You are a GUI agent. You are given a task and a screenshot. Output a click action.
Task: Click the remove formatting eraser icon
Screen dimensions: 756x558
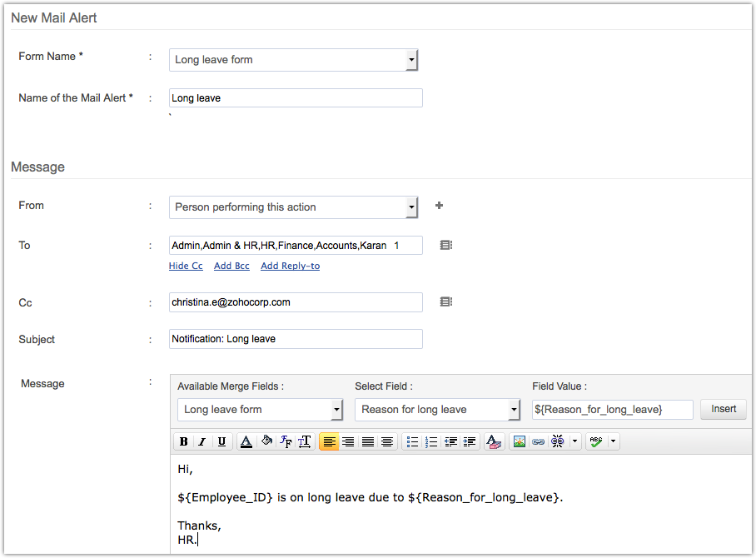pyautogui.click(x=495, y=442)
